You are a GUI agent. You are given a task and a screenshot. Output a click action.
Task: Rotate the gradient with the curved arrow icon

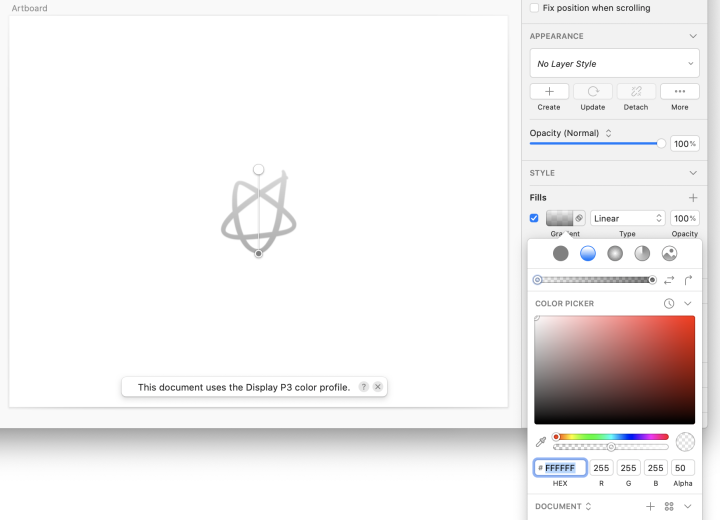coord(688,280)
